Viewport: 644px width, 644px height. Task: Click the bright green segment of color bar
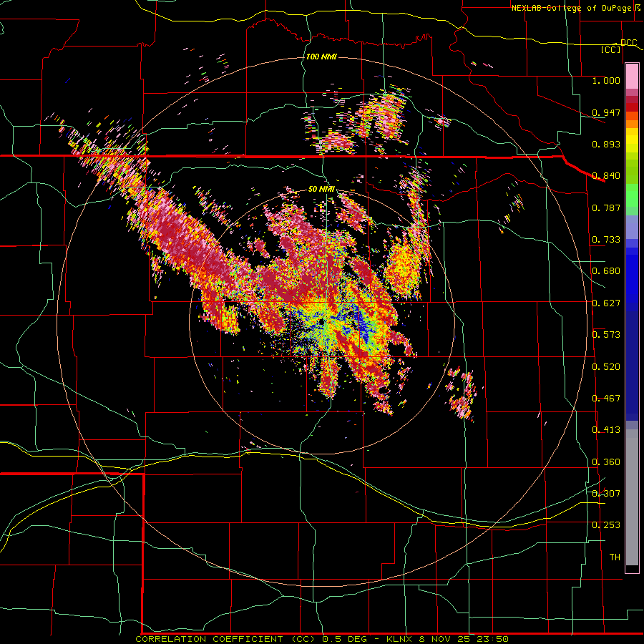(x=632, y=195)
